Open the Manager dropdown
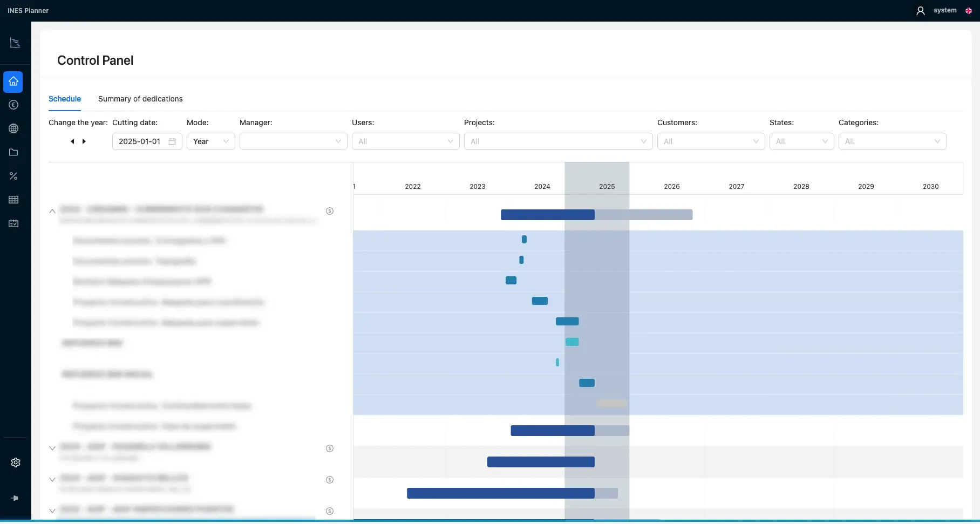This screenshot has width=980, height=524. click(x=293, y=141)
